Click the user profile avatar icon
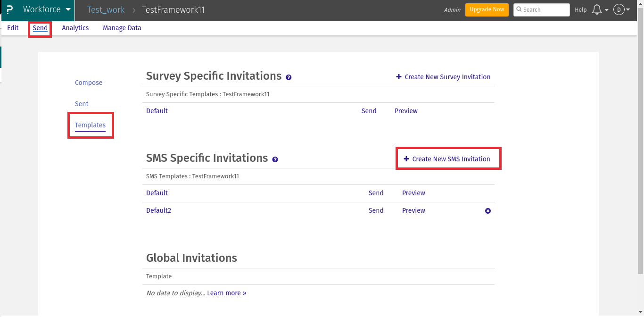 click(x=619, y=10)
